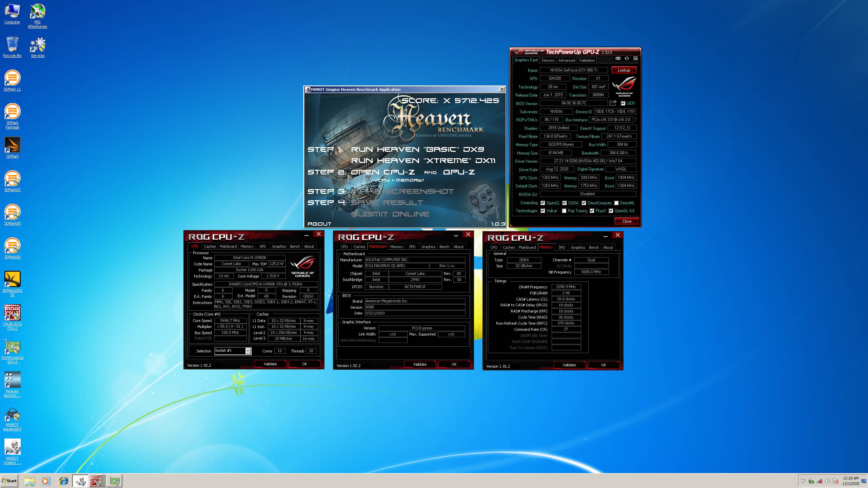The image size is (868, 488).
Task: Toggle the PhysX checkbox in GPU-Z
Action: pos(592,211)
